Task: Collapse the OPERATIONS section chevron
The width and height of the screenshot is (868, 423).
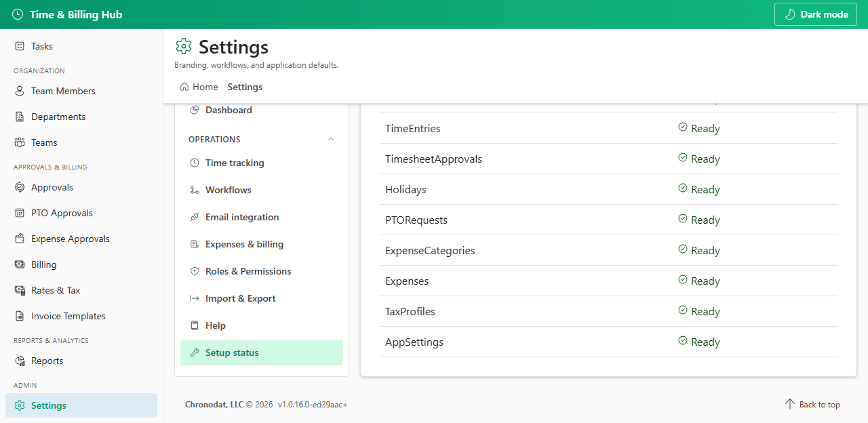Action: [331, 139]
